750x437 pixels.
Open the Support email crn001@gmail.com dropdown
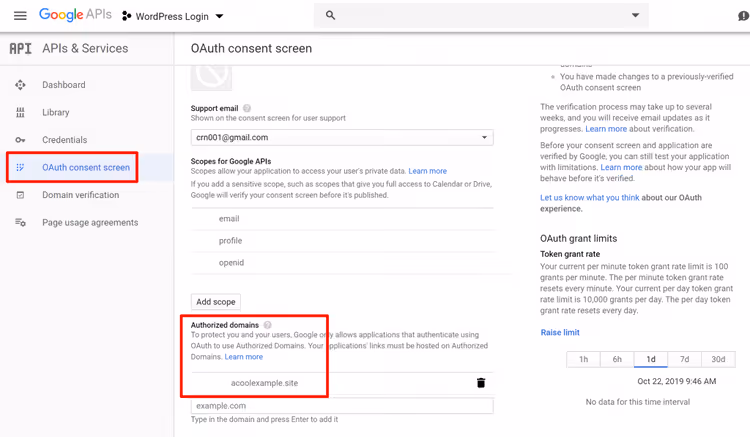coord(342,137)
